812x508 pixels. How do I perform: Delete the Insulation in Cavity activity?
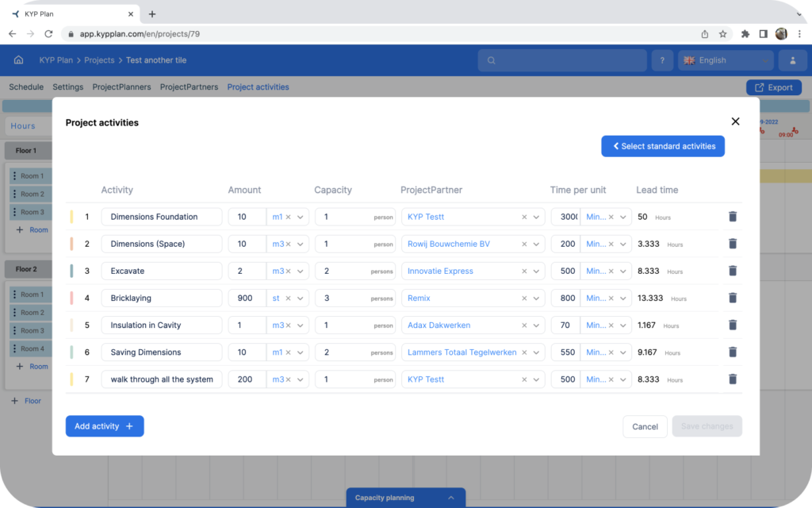(x=732, y=325)
